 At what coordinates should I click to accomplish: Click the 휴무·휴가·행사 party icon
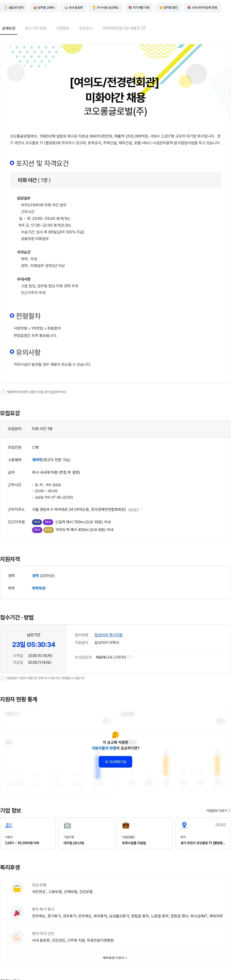17,913
